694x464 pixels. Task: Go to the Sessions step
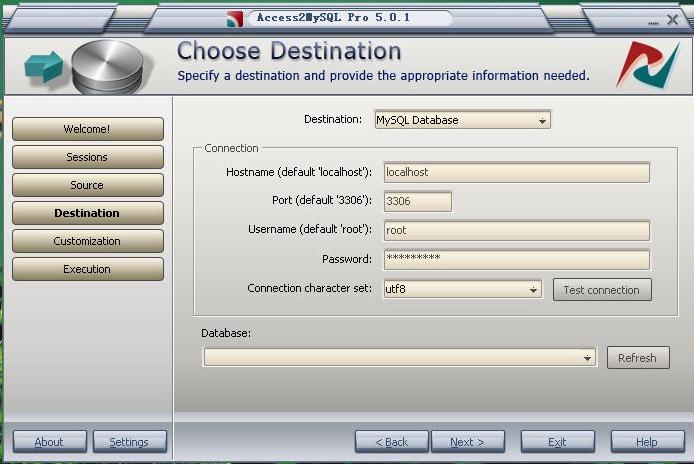88,157
